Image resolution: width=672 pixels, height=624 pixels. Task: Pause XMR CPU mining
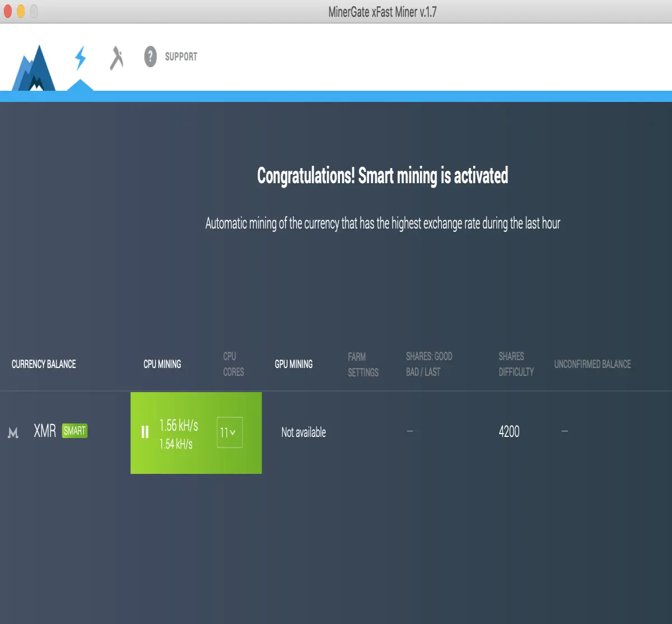point(145,432)
